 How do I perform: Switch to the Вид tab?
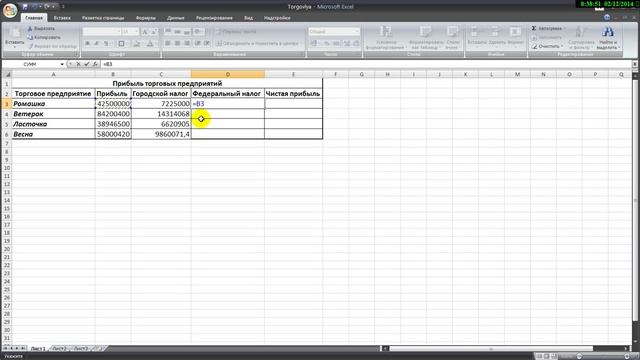point(248,18)
